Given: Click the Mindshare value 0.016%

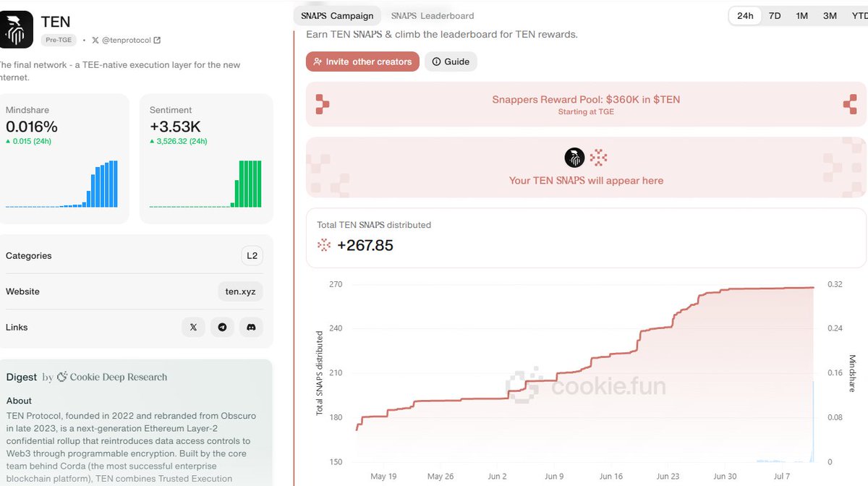Looking at the screenshot, I should (x=31, y=127).
